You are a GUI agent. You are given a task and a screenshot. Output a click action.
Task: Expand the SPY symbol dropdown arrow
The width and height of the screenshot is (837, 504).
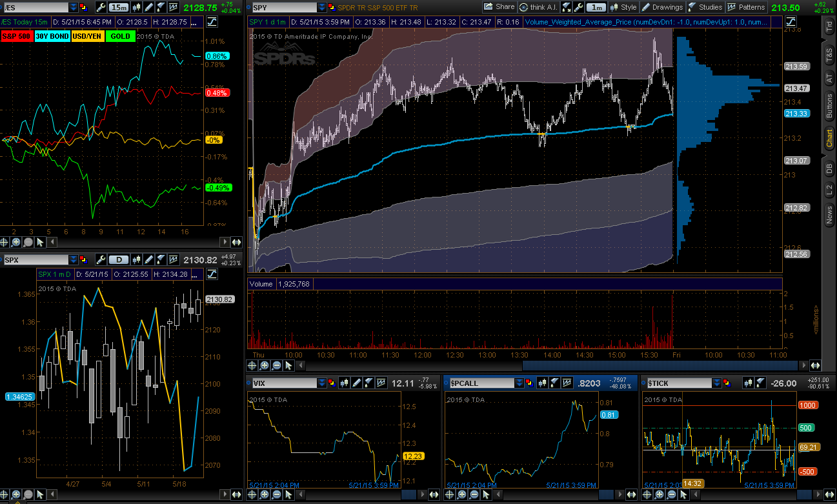click(322, 7)
